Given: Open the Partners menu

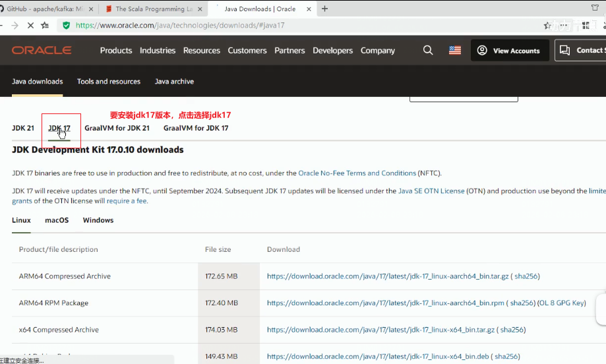Looking at the screenshot, I should coord(290,51).
